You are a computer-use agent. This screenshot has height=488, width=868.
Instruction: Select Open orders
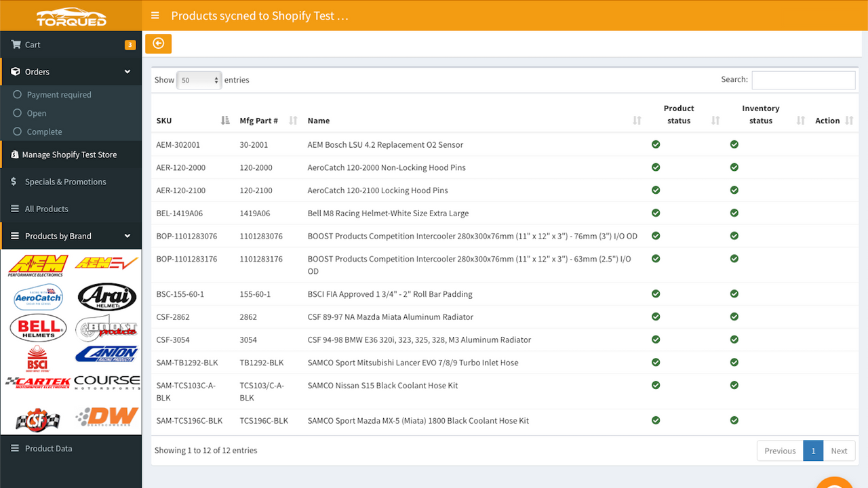(37, 113)
